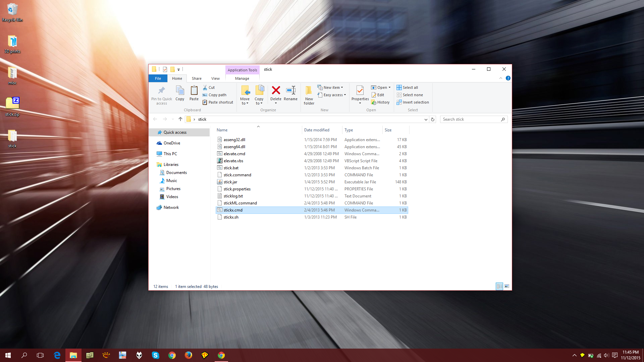The height and width of the screenshot is (362, 644).
Task: Expand the Easy access dropdown
Action: [332, 95]
